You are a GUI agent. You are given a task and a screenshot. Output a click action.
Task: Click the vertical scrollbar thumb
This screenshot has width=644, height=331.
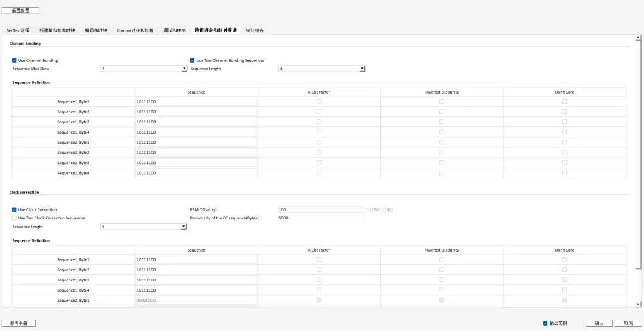[x=638, y=155]
